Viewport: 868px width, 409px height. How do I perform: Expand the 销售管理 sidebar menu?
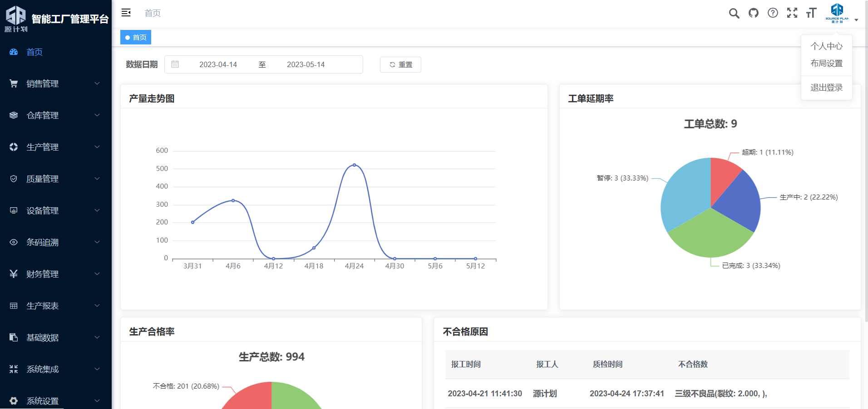[55, 83]
